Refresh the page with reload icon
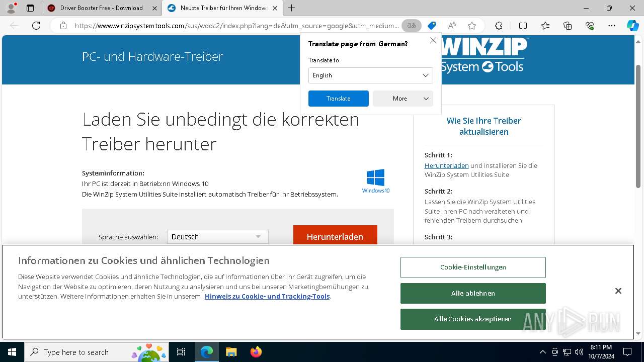This screenshot has height=362, width=644. [36, 26]
